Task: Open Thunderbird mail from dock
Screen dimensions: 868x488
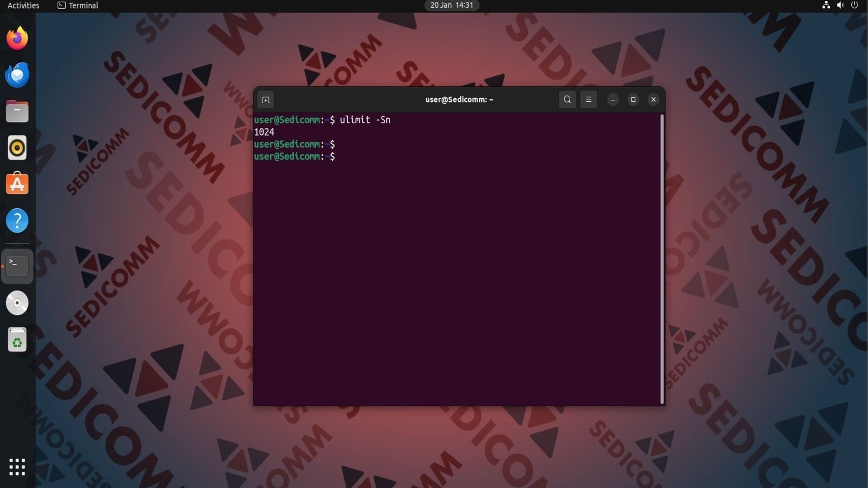Action: click(x=17, y=75)
